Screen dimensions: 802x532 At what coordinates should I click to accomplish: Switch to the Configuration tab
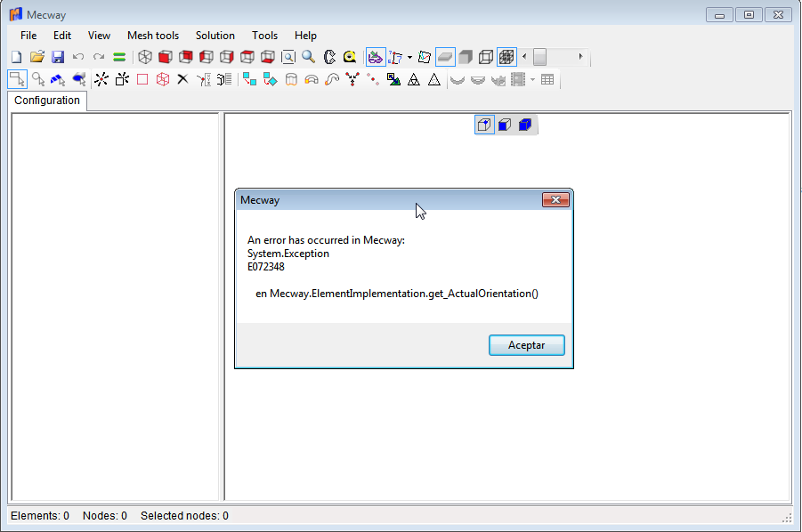pos(47,101)
